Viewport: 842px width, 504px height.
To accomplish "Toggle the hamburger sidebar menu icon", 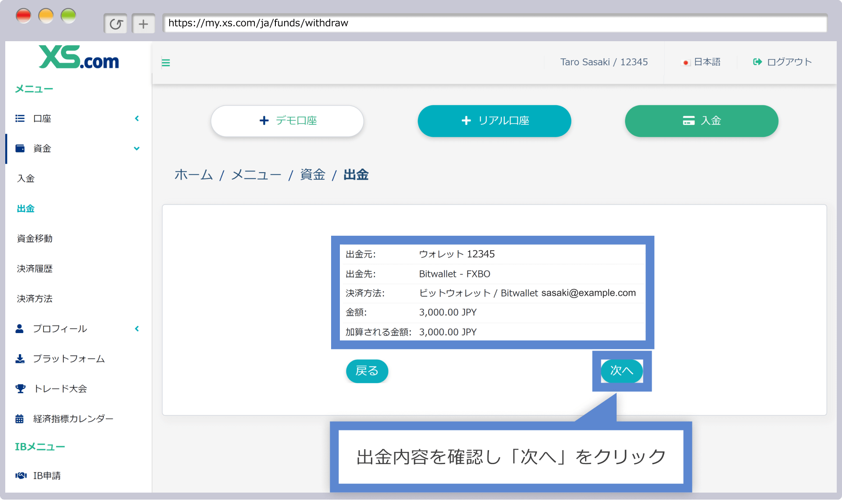I will (x=166, y=63).
